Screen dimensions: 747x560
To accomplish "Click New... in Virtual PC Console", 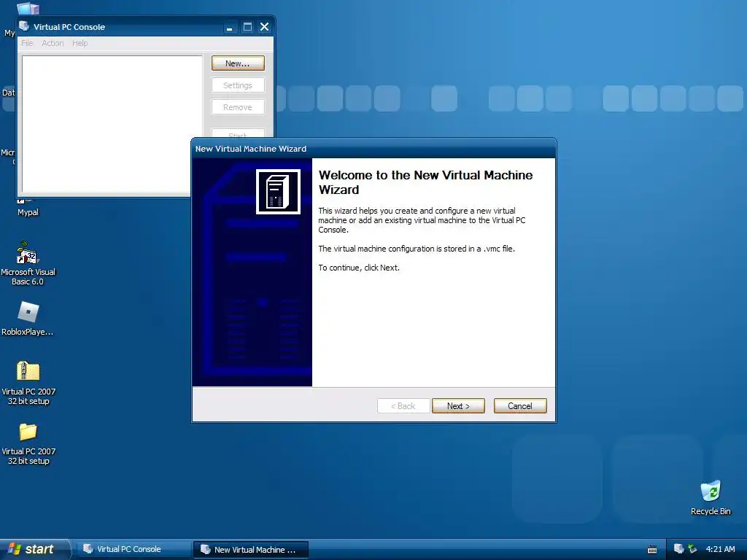I will pos(238,63).
